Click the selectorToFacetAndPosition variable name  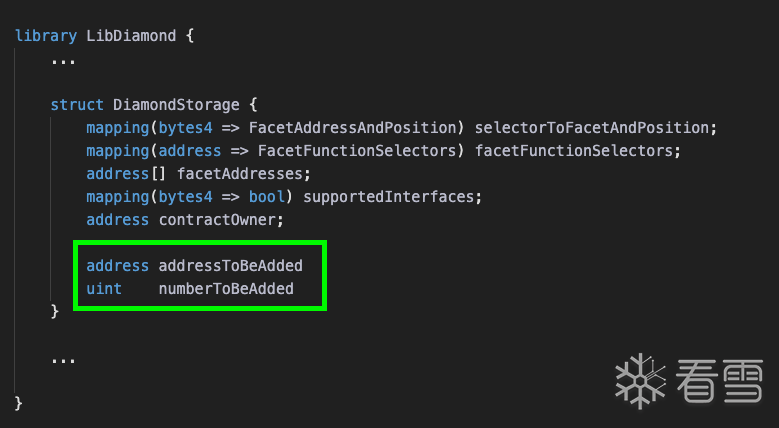point(596,128)
